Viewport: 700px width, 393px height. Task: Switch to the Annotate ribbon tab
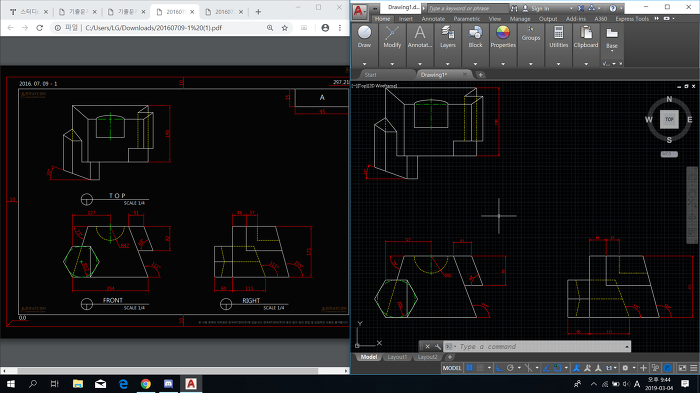[433, 19]
